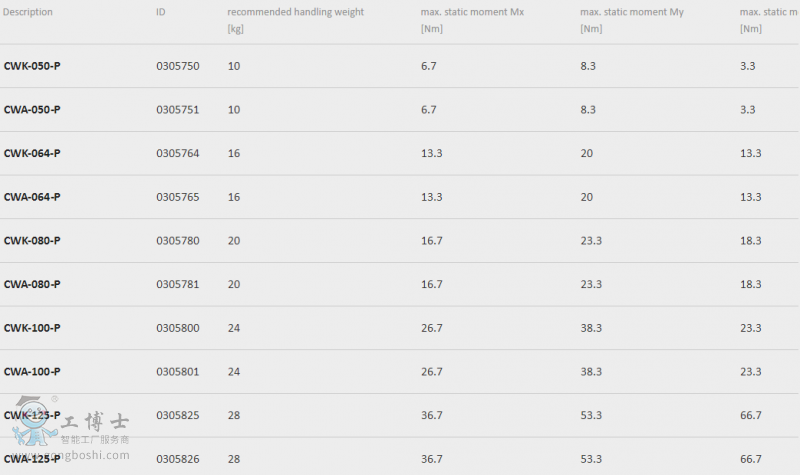This screenshot has width=800, height=475.
Task: Click the CWA-100-P description
Action: click(32, 371)
